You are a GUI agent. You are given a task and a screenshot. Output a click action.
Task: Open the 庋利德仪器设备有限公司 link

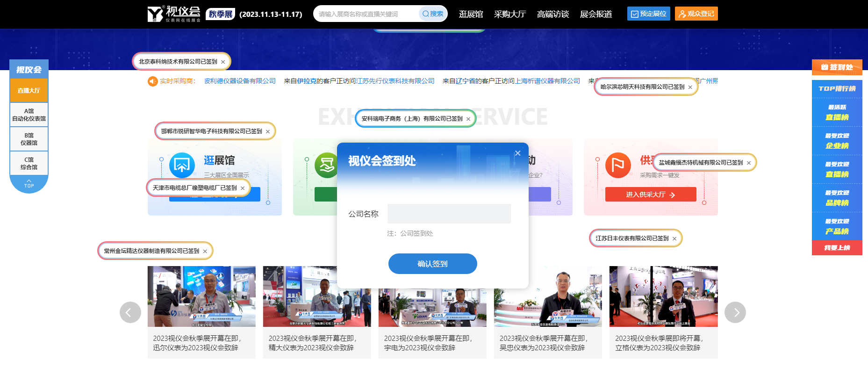click(240, 81)
